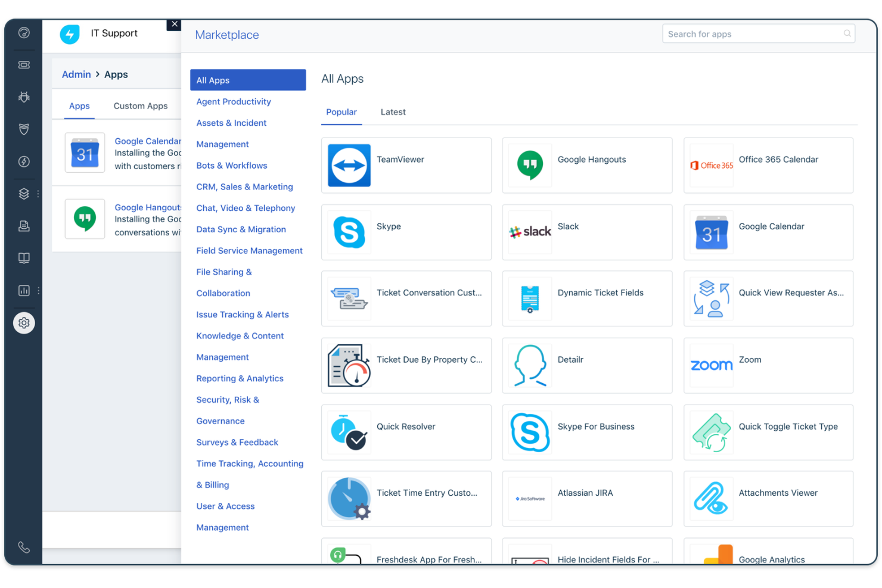Open the Knowledge Base book icon
This screenshot has height=588, width=882.
(x=24, y=257)
